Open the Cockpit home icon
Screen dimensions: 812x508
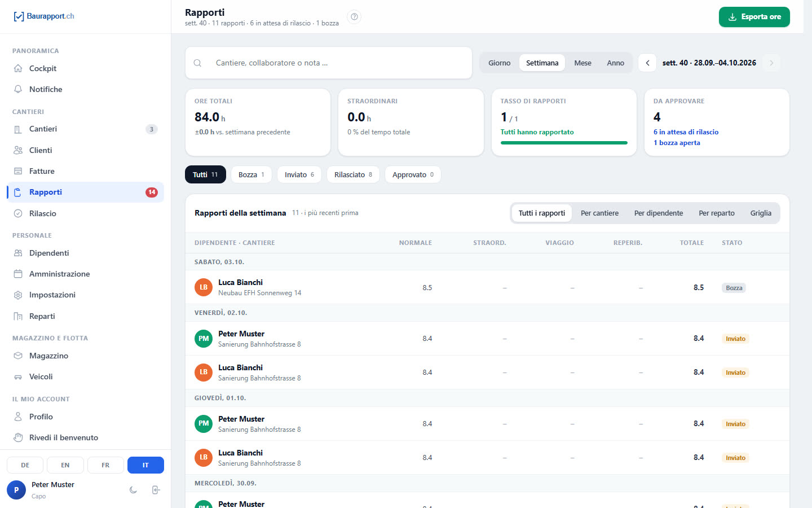tap(18, 68)
